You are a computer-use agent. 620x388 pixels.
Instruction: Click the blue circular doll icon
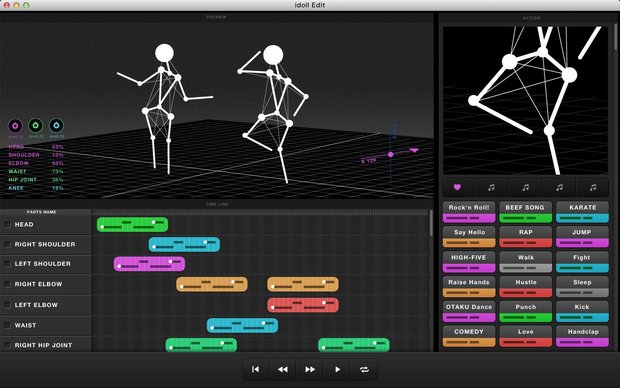pos(56,125)
